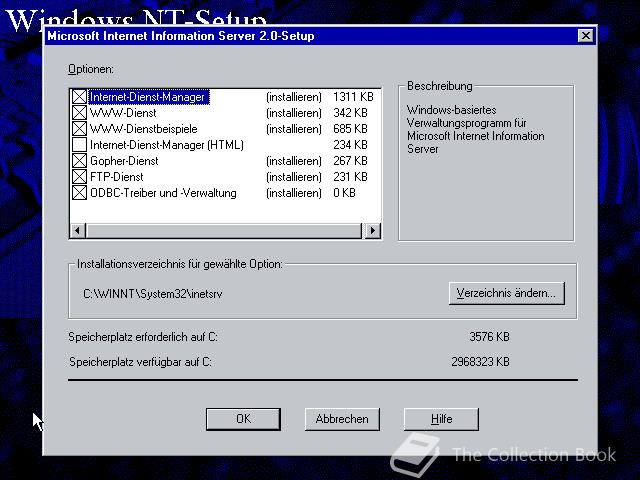Image resolution: width=640 pixels, height=480 pixels.
Task: Select the FTP-Dienst list entry label
Action: [x=117, y=177]
